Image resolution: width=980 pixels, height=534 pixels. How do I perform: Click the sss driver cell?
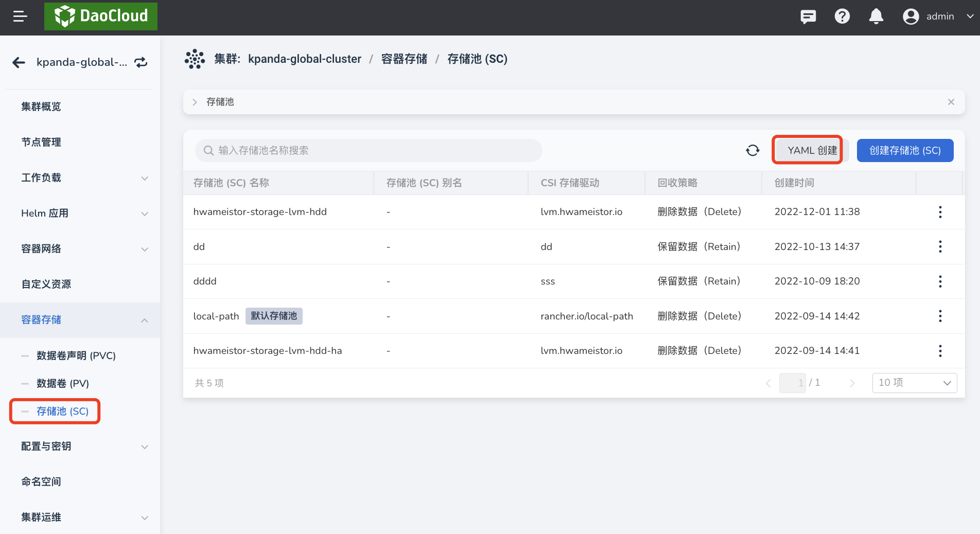click(x=548, y=281)
